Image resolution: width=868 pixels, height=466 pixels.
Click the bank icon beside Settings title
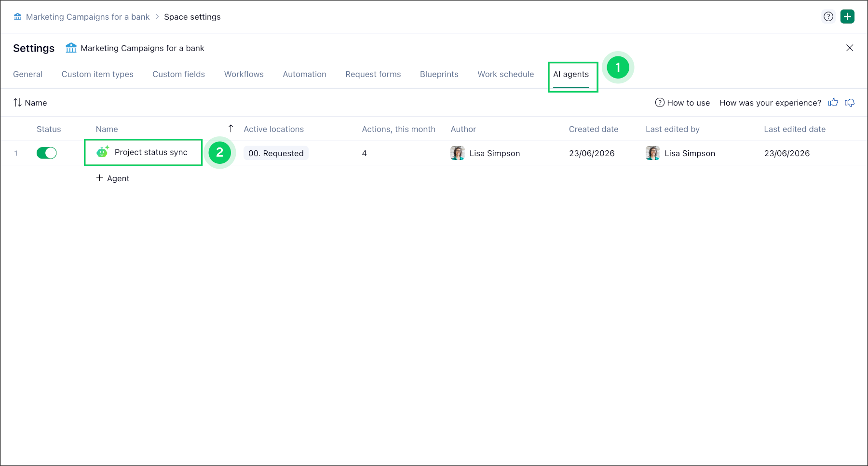click(71, 48)
